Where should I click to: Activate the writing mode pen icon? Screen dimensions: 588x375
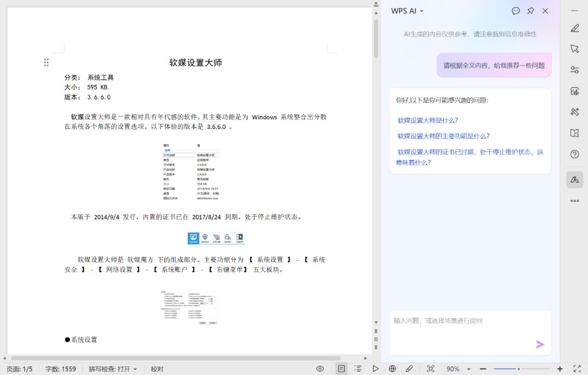pos(409,369)
